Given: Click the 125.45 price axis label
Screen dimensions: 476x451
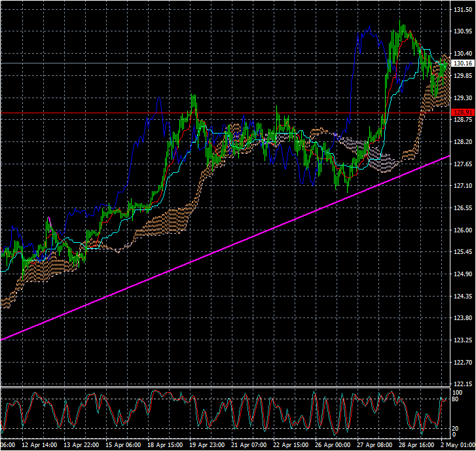Looking at the screenshot, I should tap(463, 252).
